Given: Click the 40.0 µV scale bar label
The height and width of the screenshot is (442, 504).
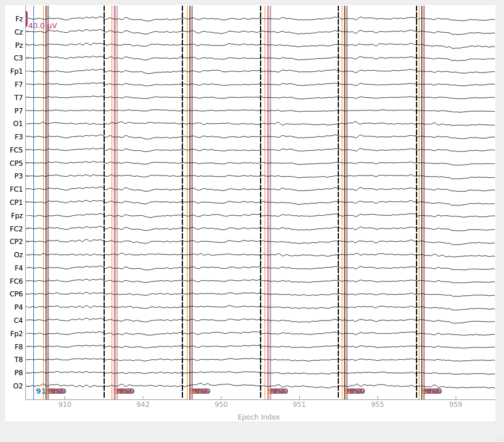Looking at the screenshot, I should click(x=43, y=26).
